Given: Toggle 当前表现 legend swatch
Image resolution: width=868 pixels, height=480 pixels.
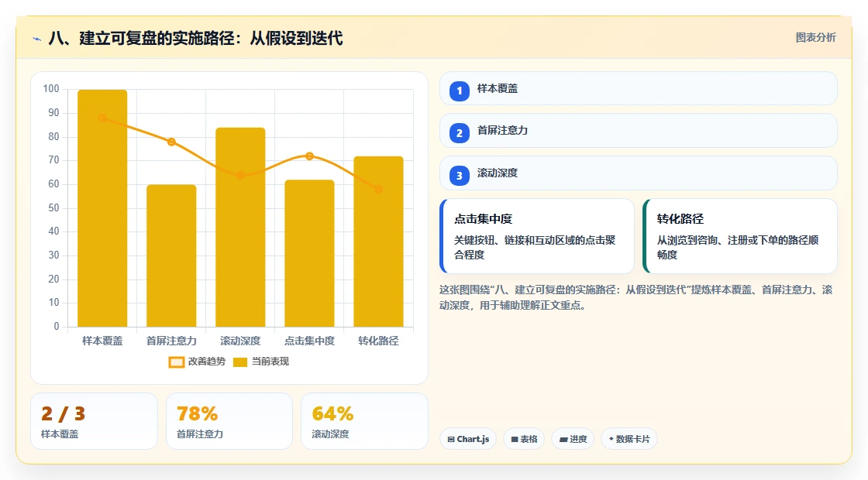Looking at the screenshot, I should click(239, 362).
